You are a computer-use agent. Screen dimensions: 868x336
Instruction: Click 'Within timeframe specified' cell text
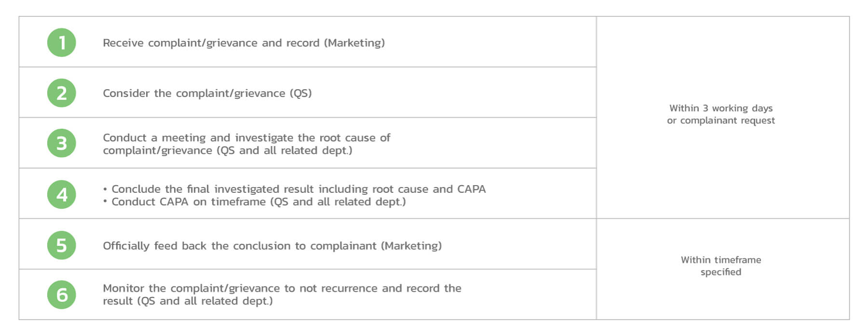(x=721, y=266)
